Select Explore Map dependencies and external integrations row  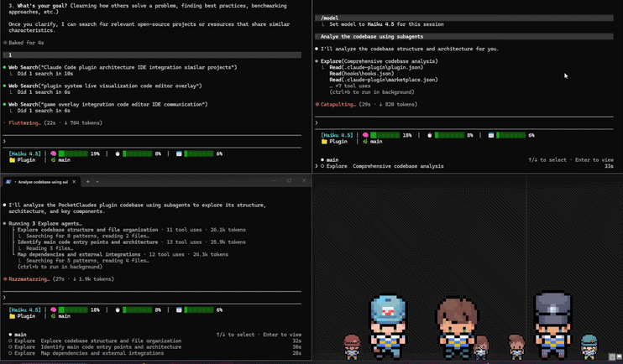tap(155, 353)
